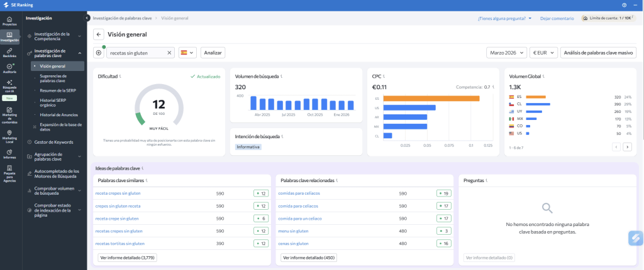This screenshot has width=644, height=270.
Task: Open Proyectos from the left sidebar
Action: coord(9,21)
